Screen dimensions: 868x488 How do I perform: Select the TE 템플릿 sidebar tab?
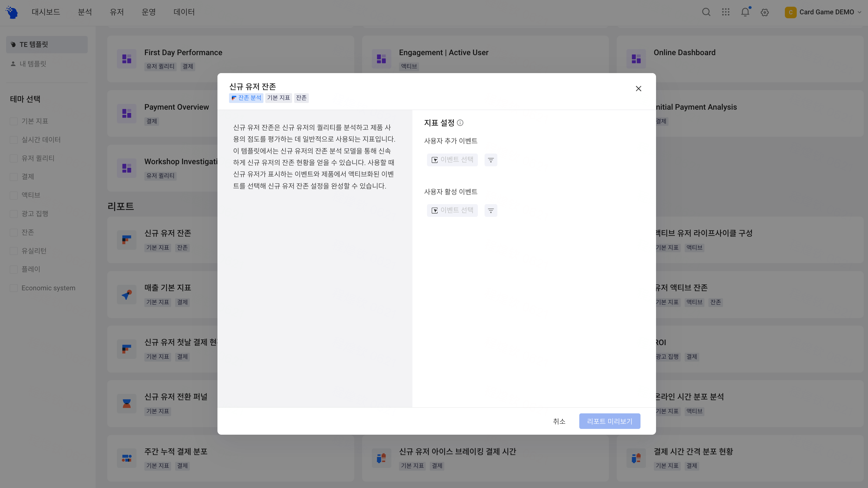47,44
